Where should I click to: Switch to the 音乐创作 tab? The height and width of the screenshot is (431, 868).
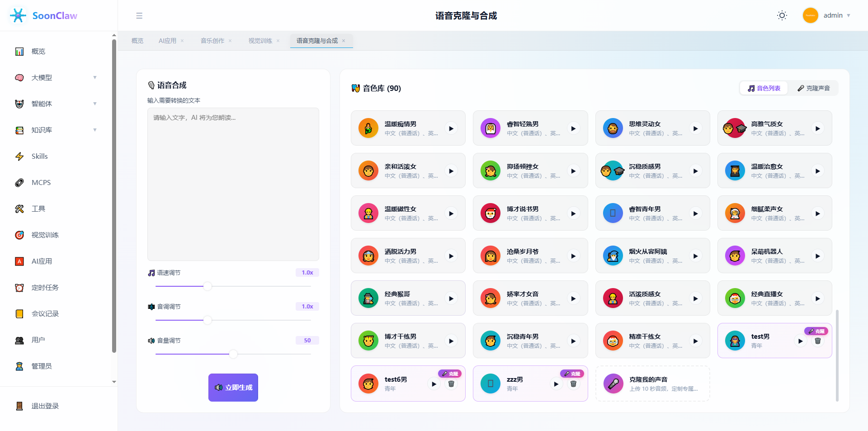click(x=212, y=41)
